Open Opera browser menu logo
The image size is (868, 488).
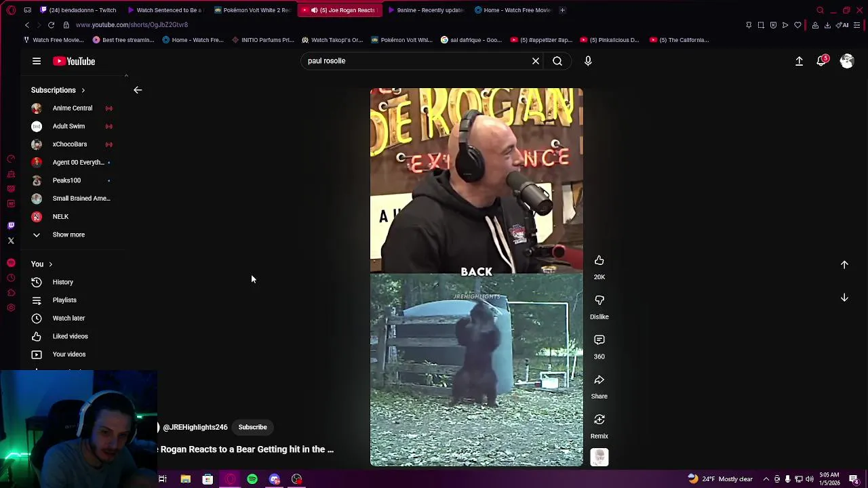11,10
